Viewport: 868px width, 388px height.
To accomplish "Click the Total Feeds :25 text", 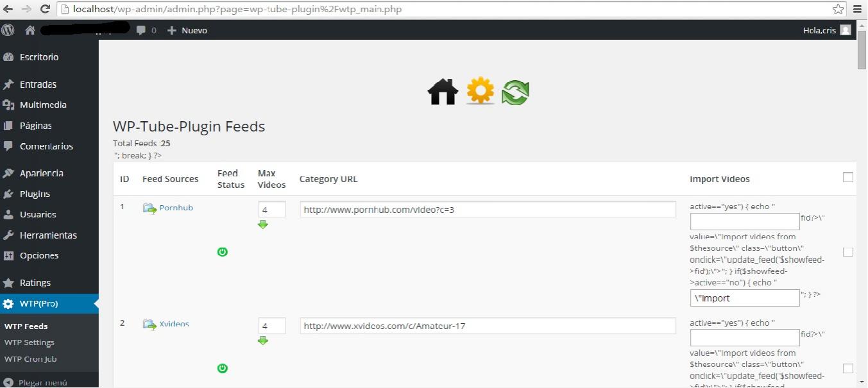I will [141, 144].
